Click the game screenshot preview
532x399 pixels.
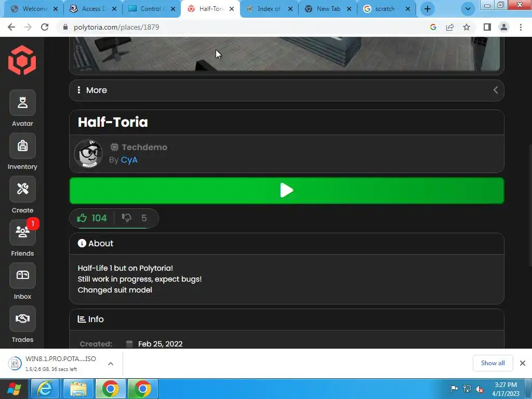tap(287, 54)
